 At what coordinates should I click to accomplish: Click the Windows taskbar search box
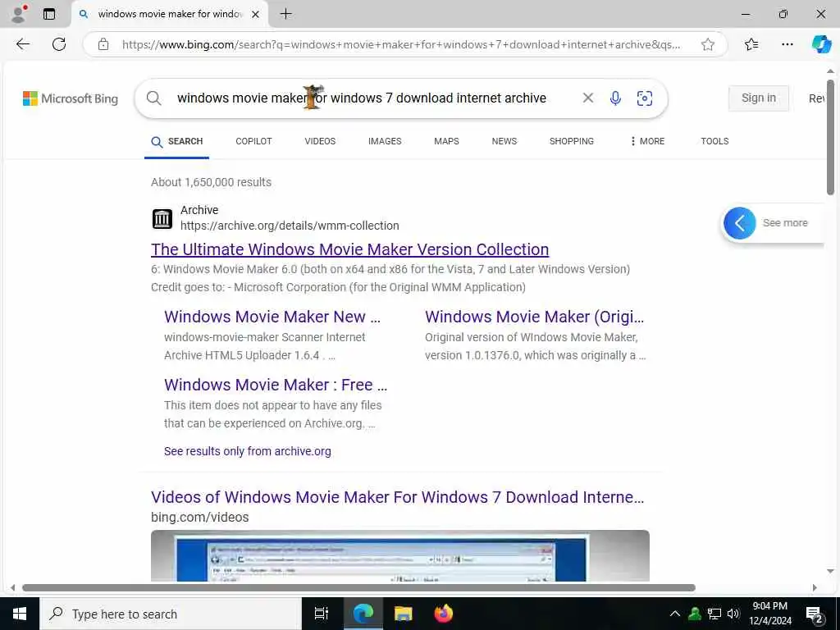pyautogui.click(x=171, y=614)
